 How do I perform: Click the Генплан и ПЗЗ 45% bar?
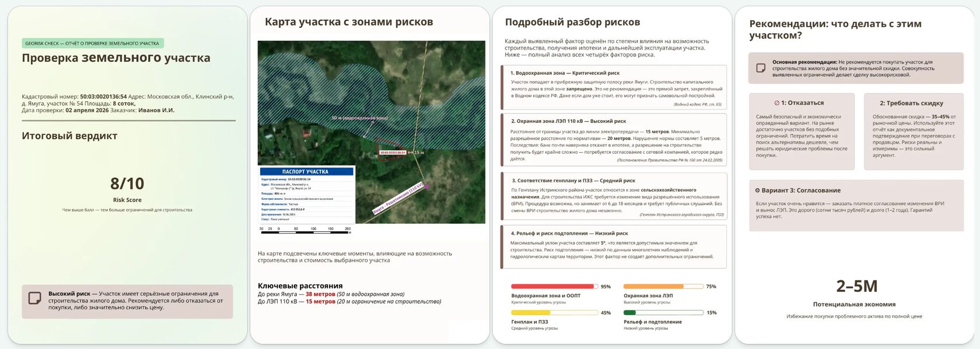pyautogui.click(x=555, y=313)
